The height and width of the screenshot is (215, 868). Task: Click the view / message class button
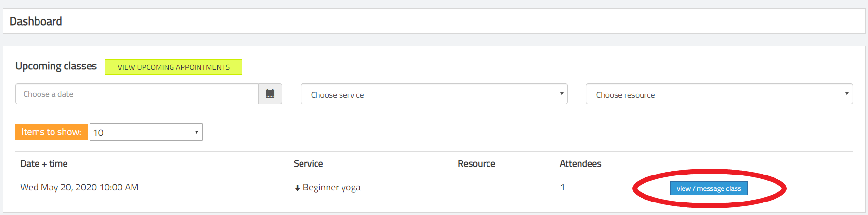[709, 188]
